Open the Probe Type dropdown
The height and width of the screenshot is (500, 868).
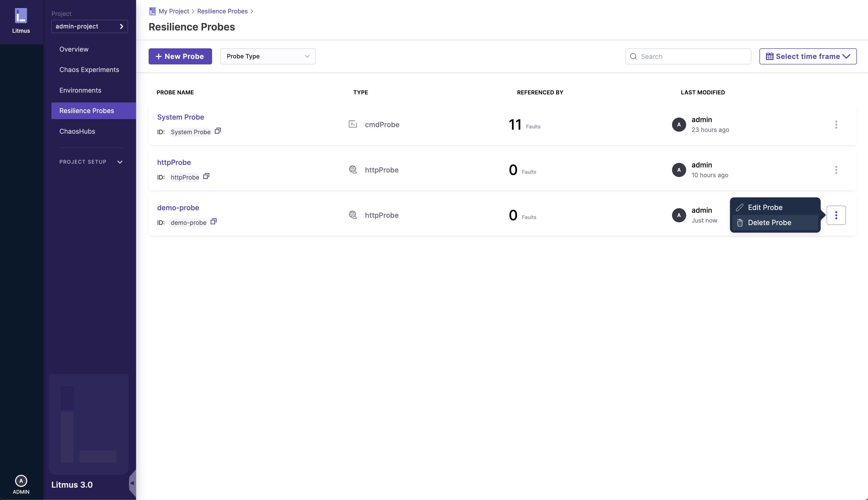[268, 56]
